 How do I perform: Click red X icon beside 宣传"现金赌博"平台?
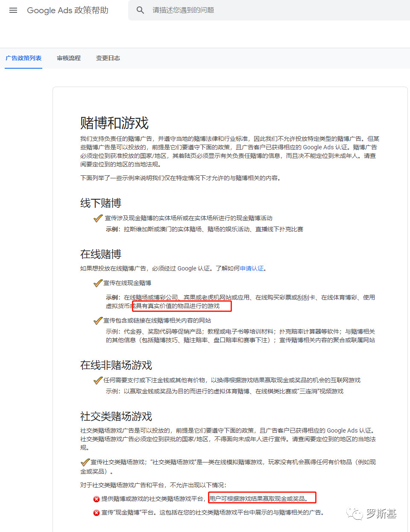(x=97, y=513)
